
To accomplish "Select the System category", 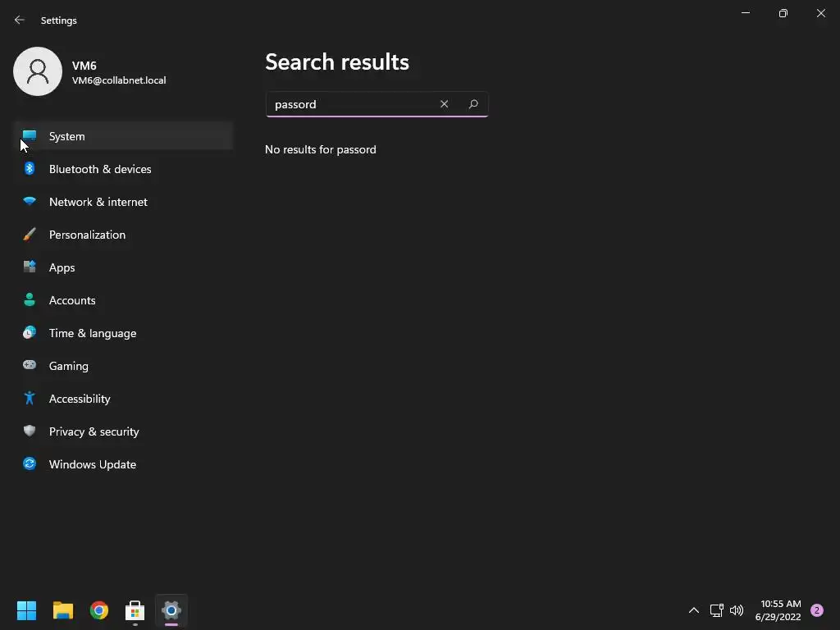I will point(124,136).
